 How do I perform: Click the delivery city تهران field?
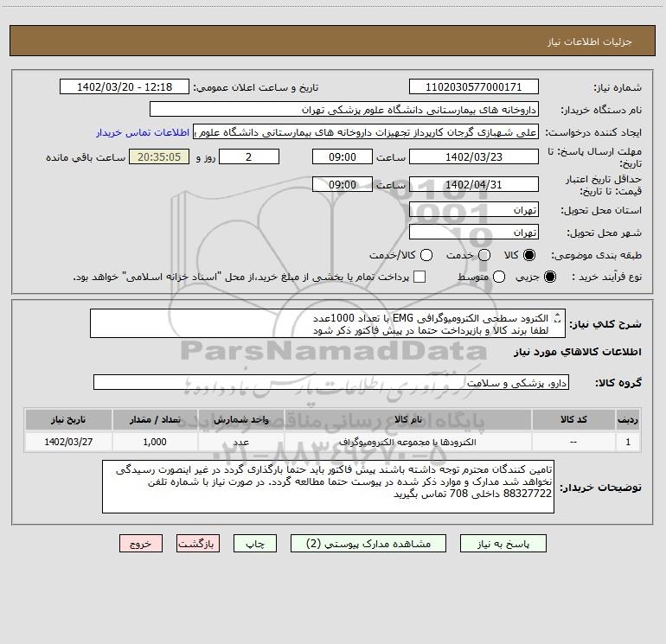(x=474, y=233)
